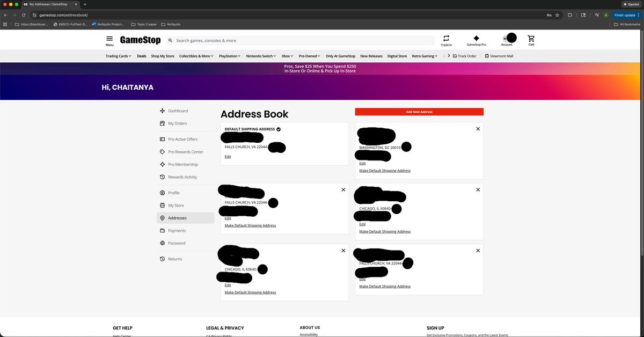The image size is (644, 337).
Task: Open the Deals menu item
Action: pos(142,56)
